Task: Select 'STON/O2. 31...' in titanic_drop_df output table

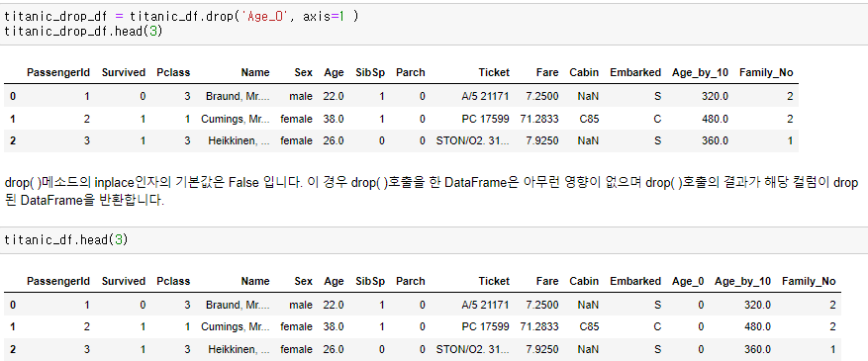Action: 473,141
